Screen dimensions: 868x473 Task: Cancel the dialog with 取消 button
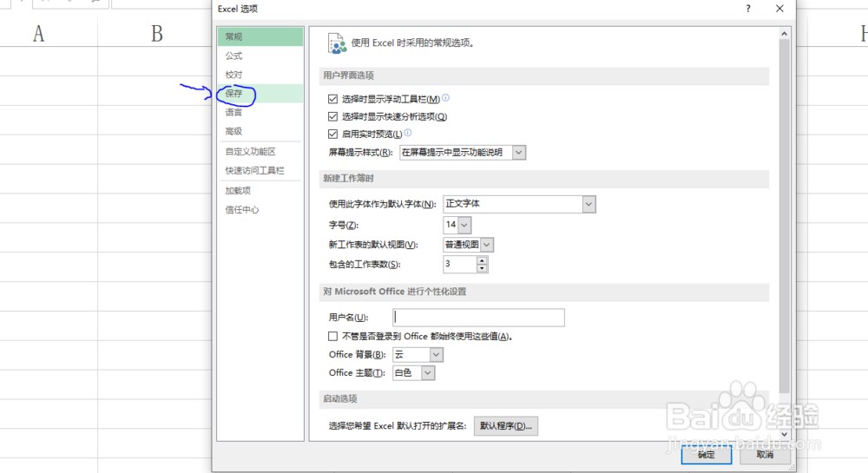point(765,455)
